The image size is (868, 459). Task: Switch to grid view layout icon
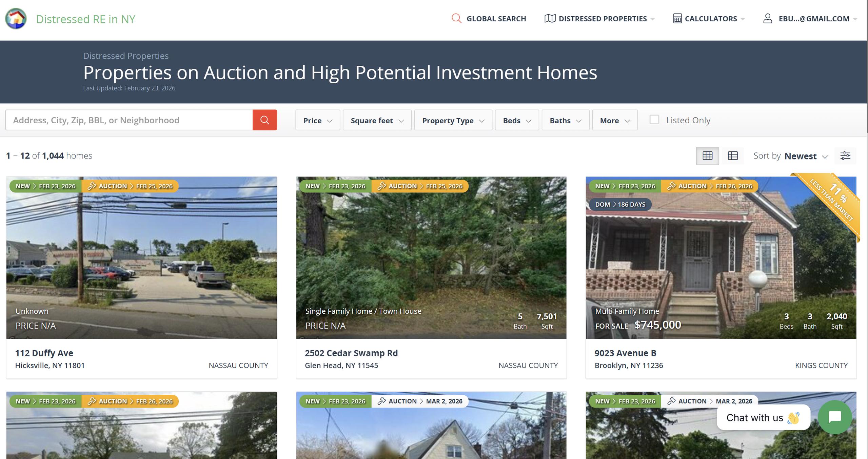[x=707, y=156]
